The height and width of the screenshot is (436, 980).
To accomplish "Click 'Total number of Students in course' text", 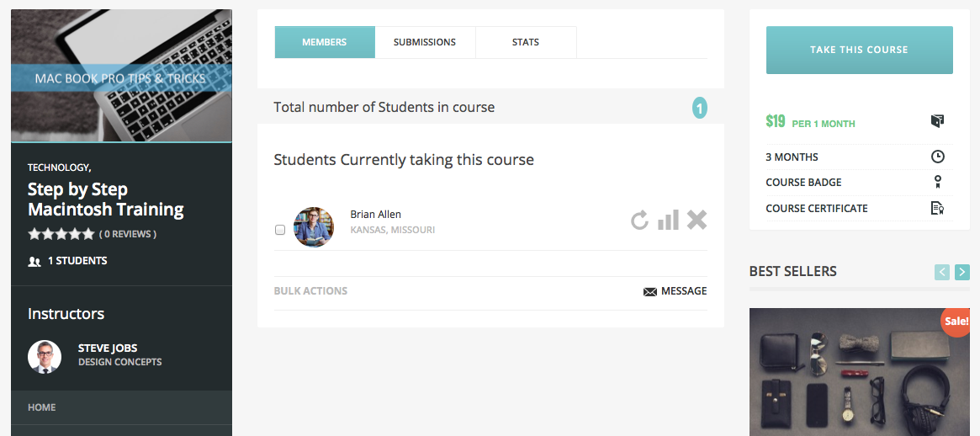I will point(384,108).
